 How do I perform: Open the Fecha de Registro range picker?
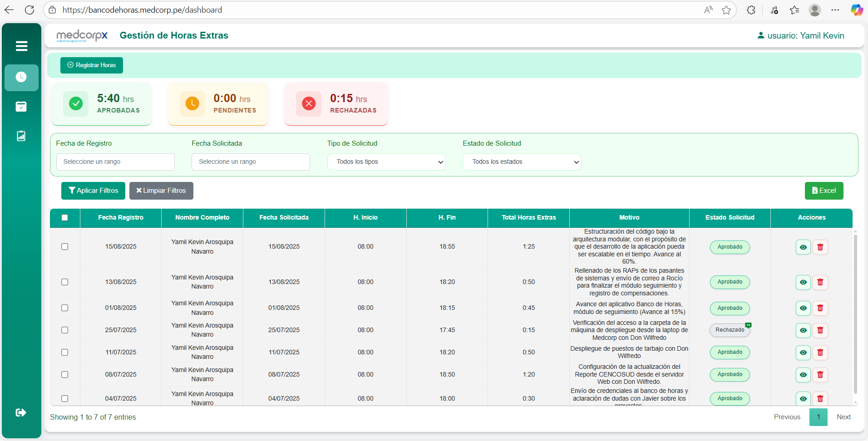click(115, 162)
